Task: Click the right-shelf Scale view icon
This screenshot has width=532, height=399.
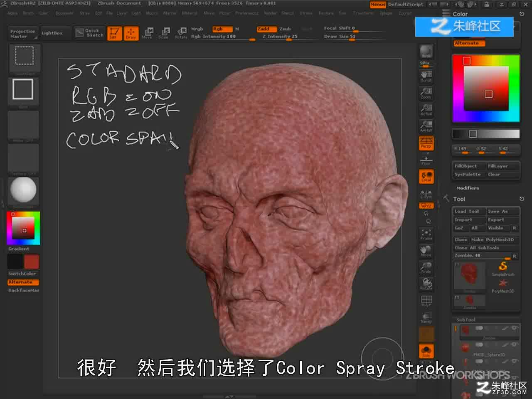Action: [x=426, y=267]
